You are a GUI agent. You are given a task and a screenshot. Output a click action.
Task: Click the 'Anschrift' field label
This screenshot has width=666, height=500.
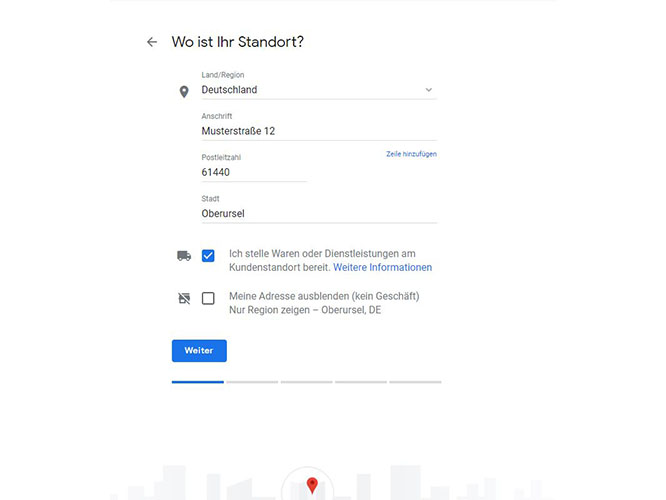217,116
